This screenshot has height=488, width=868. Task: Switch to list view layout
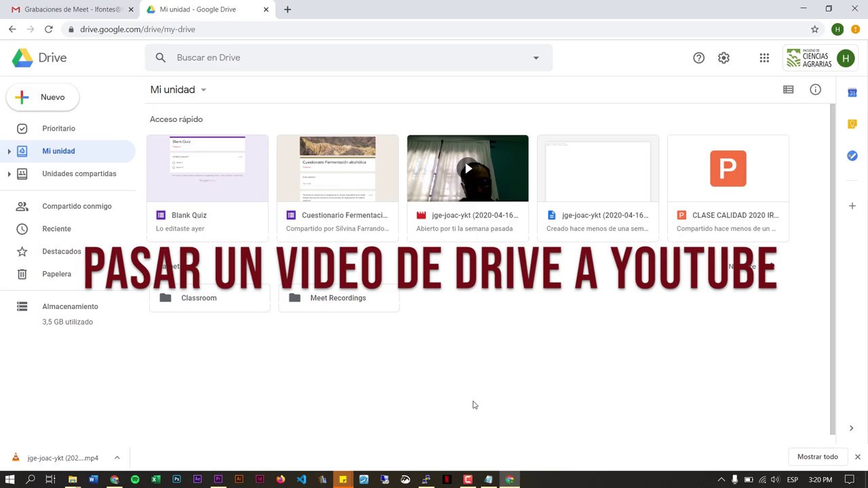pyautogui.click(x=788, y=89)
